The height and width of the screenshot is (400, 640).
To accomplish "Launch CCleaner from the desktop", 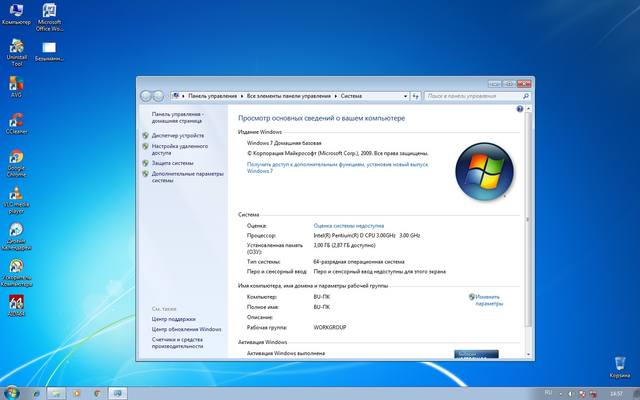I will (16, 123).
